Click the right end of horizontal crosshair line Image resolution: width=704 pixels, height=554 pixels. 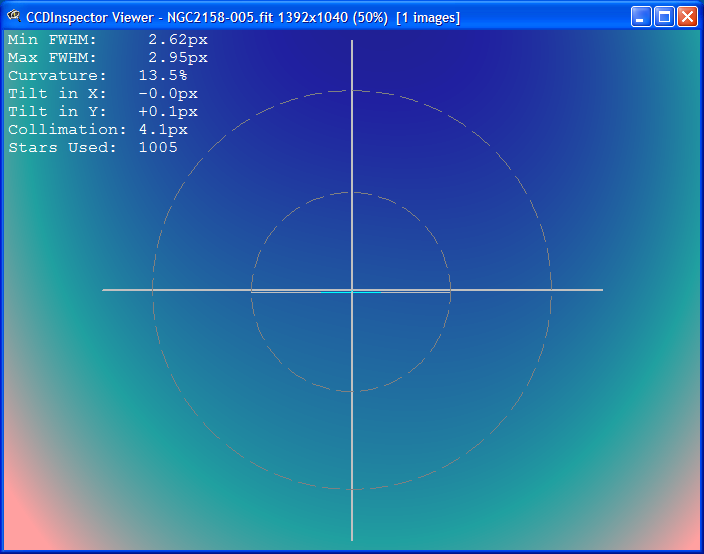tap(600, 290)
